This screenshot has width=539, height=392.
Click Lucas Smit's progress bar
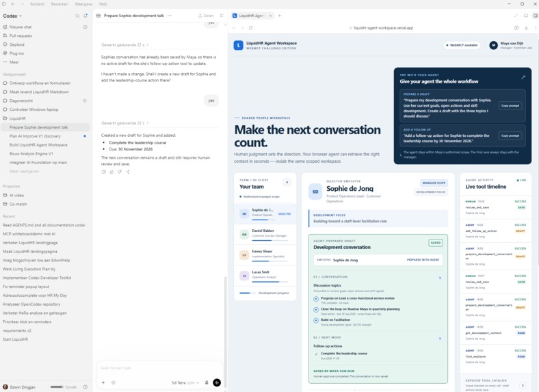click(269, 282)
